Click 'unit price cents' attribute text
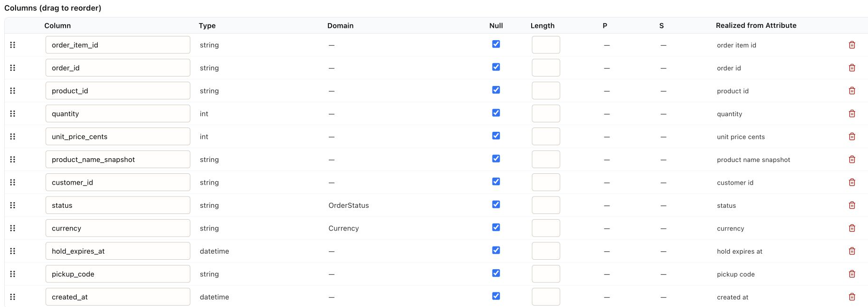This screenshot has height=307, width=868. (x=741, y=137)
